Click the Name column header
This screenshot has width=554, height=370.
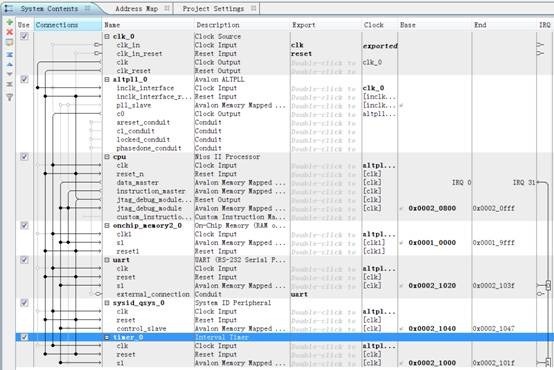[x=148, y=25]
